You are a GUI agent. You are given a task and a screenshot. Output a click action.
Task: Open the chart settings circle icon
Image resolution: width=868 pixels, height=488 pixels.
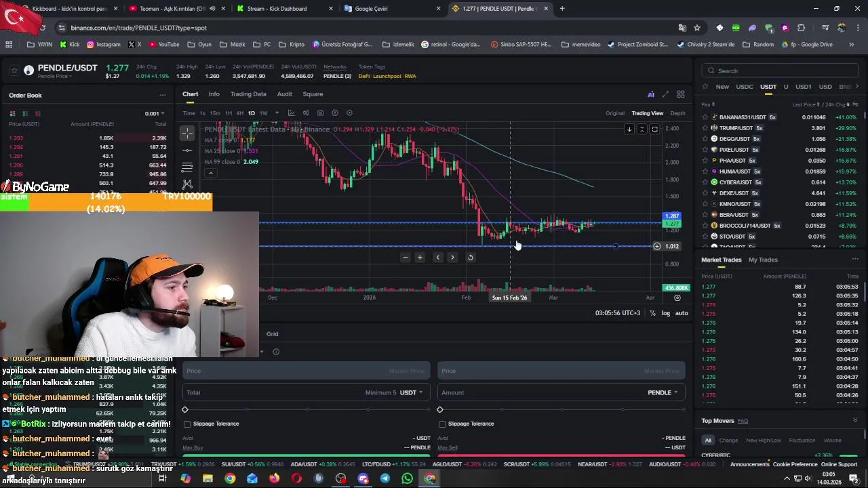pos(349,113)
